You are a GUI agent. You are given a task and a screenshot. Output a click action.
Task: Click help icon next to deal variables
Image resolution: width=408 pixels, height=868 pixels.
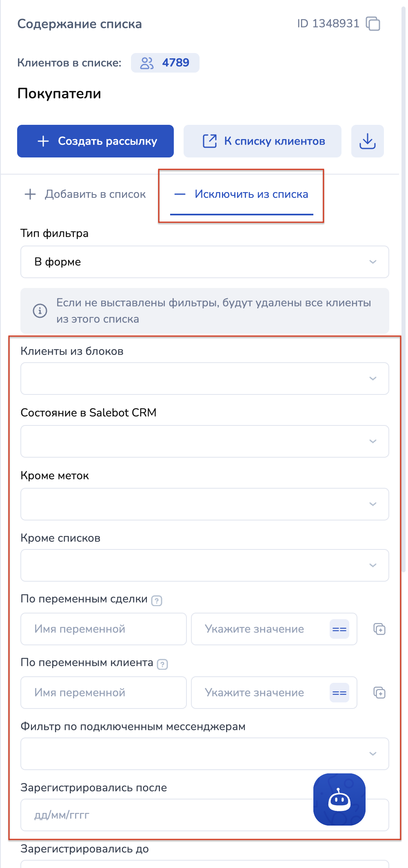click(157, 600)
